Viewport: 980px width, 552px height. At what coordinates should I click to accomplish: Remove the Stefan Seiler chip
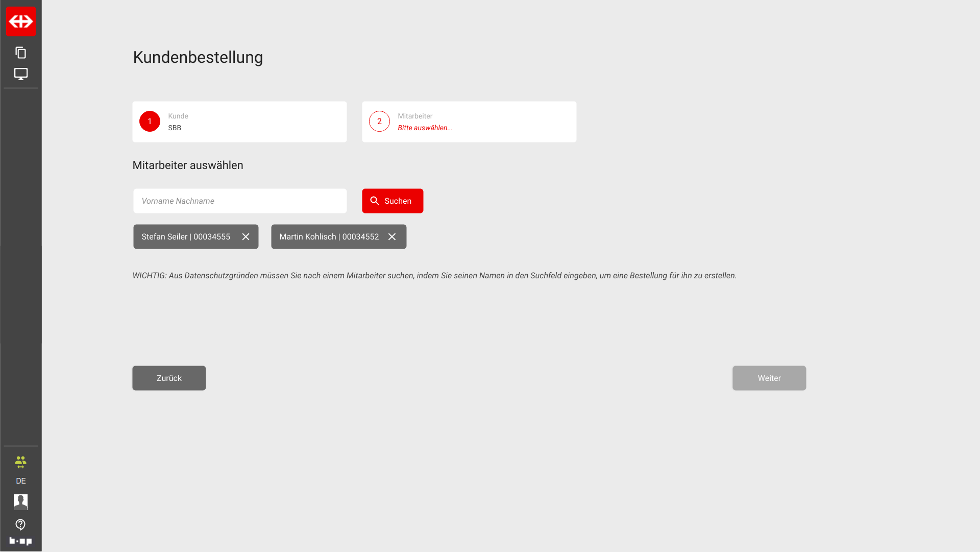pos(246,237)
